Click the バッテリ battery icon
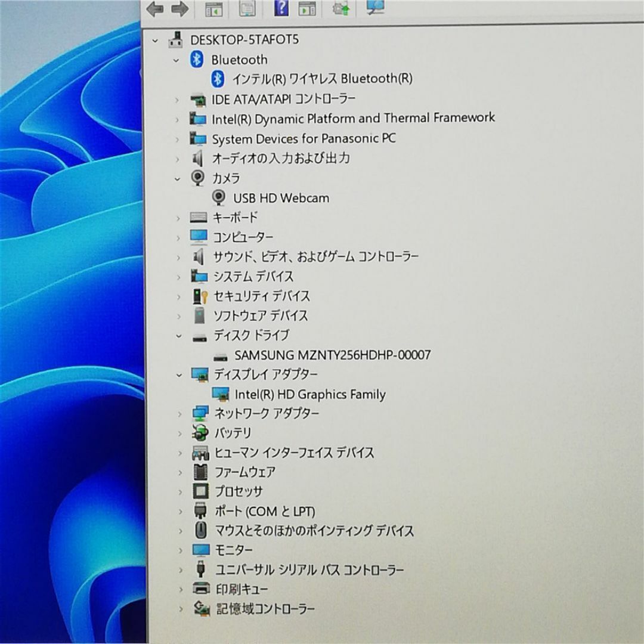Image resolution: width=644 pixels, height=644 pixels. (x=200, y=432)
